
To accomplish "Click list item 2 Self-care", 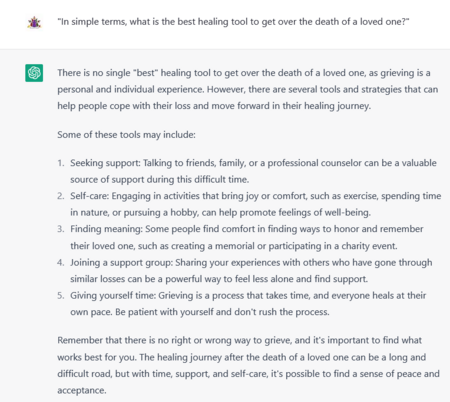I will coord(249,204).
